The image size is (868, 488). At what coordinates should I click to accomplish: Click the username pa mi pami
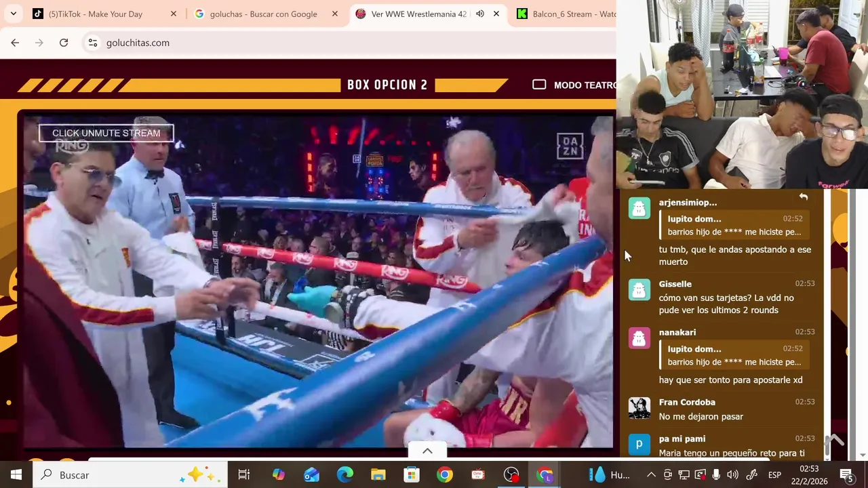[x=682, y=439]
